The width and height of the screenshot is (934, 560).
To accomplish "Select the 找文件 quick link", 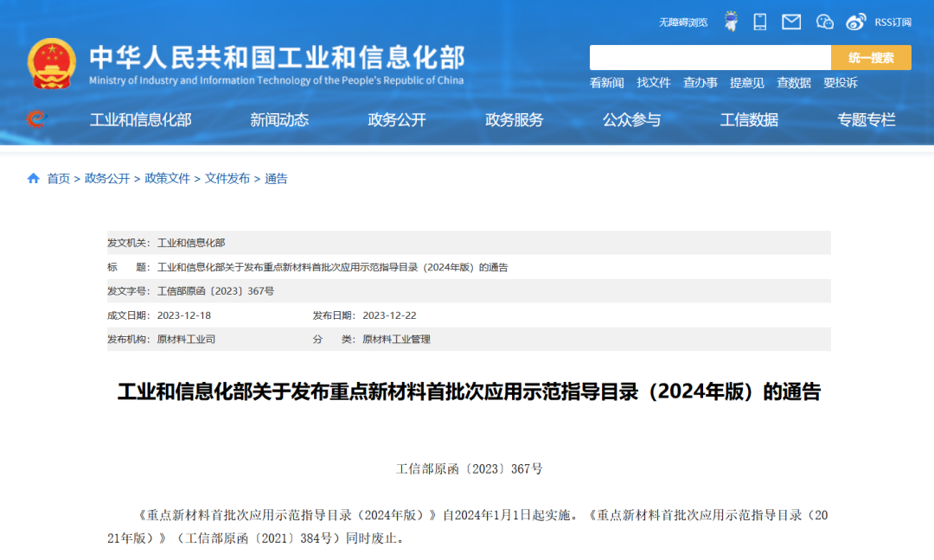I will point(654,83).
